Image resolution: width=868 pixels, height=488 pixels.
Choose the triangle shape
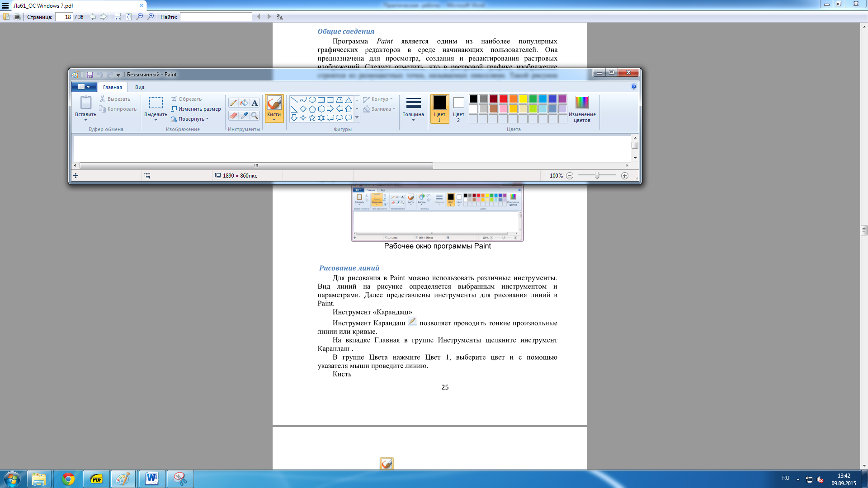349,100
